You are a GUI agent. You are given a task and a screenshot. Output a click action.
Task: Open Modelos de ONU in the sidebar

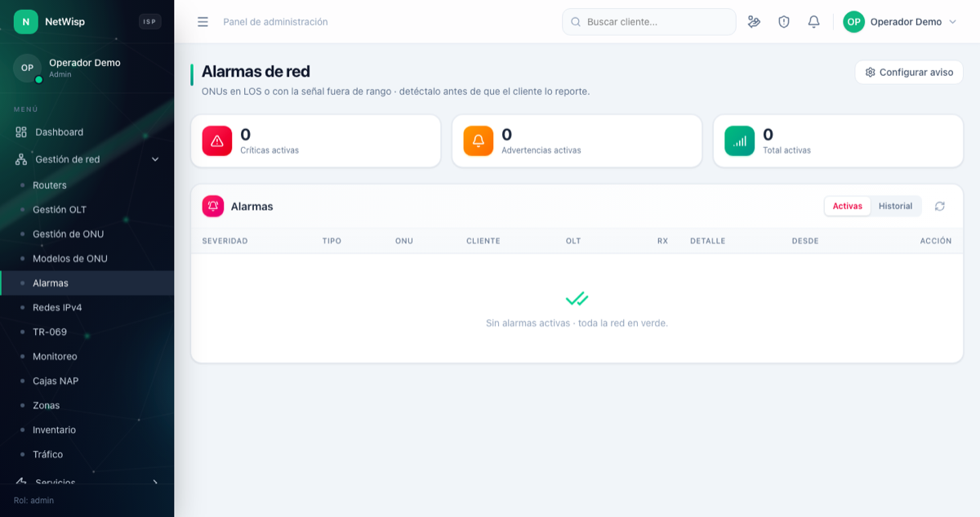coord(87,259)
